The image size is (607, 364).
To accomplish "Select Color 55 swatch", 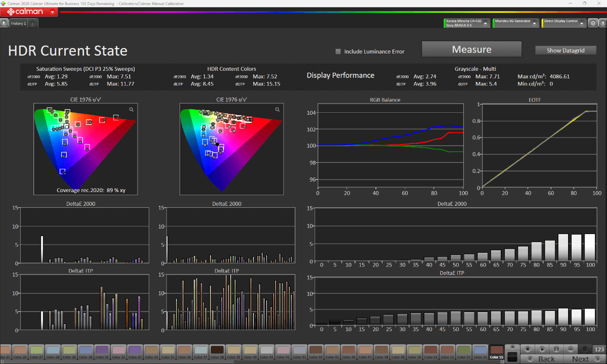I will [497, 351].
